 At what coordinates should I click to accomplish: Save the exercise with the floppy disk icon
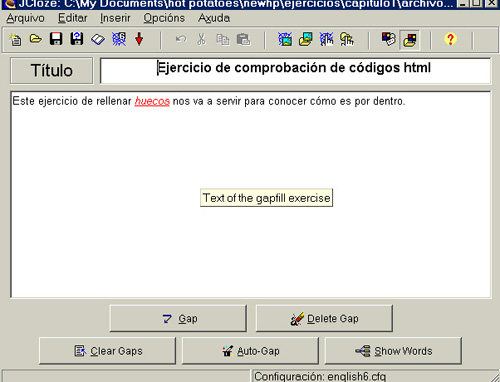[x=56, y=39]
